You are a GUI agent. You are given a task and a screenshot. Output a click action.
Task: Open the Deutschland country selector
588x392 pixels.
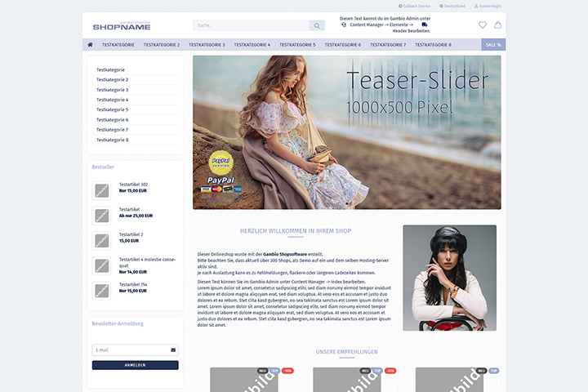click(452, 6)
